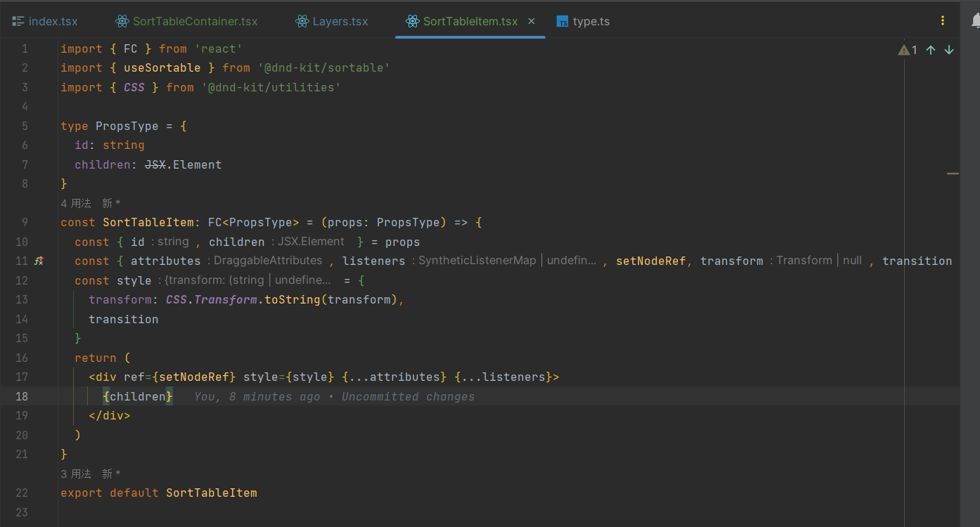This screenshot has height=527, width=980.
Task: Click the DraggableAttributes inlay type hint
Action: point(268,261)
